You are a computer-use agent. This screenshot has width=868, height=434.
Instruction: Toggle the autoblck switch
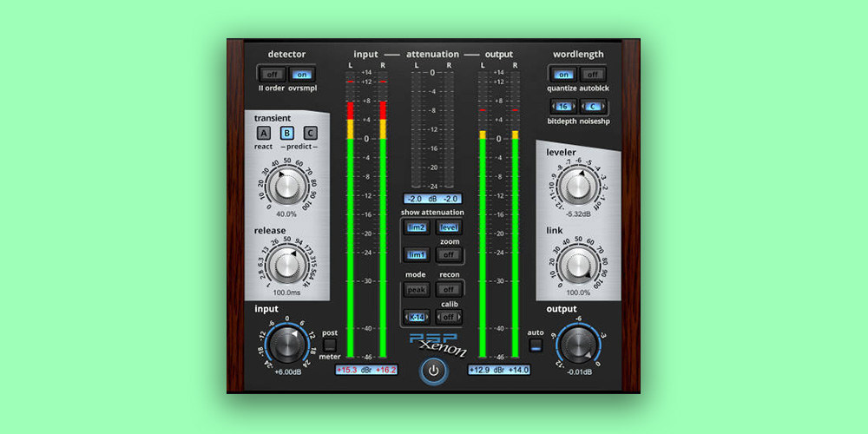point(593,75)
